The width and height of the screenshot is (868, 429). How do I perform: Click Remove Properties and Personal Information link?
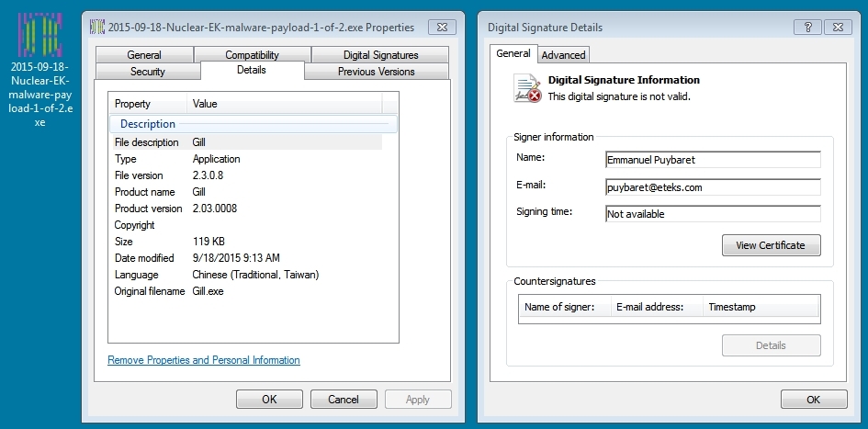click(204, 360)
